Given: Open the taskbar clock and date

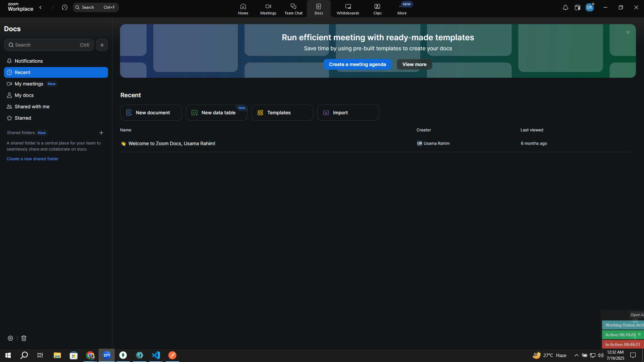Looking at the screenshot, I should pyautogui.click(x=615, y=355).
